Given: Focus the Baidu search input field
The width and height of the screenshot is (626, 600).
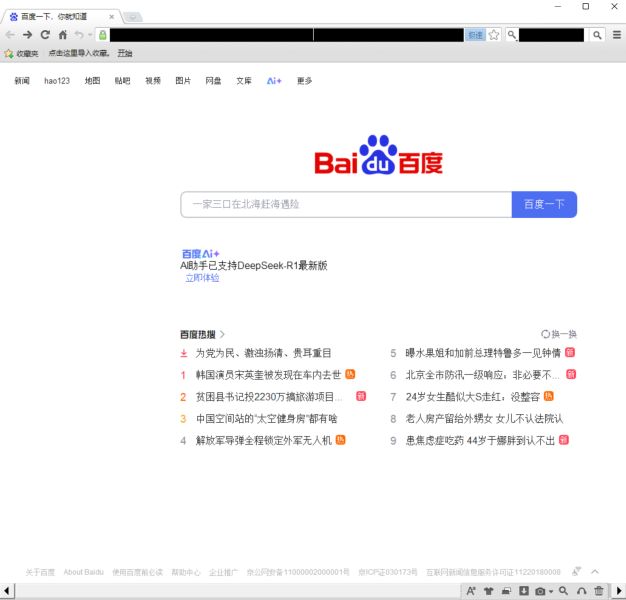Looking at the screenshot, I should [x=346, y=204].
